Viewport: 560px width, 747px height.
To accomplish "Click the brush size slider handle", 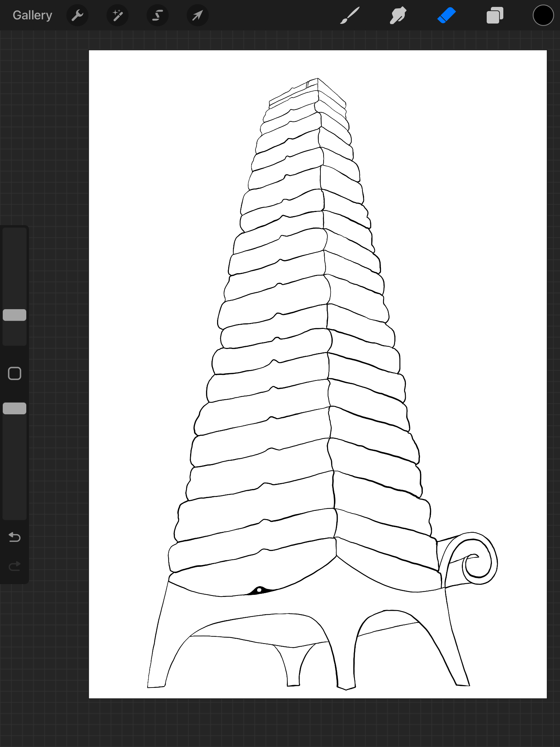I will point(15,315).
